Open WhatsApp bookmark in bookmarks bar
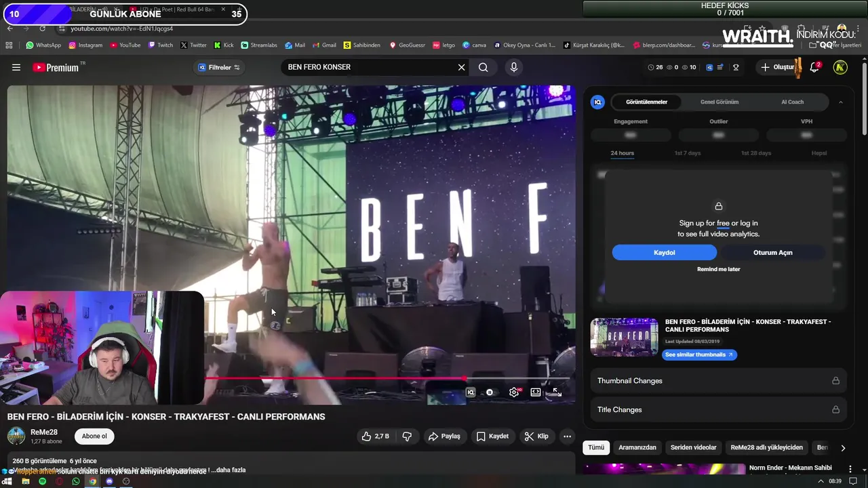This screenshot has width=868, height=488. pos(43,45)
